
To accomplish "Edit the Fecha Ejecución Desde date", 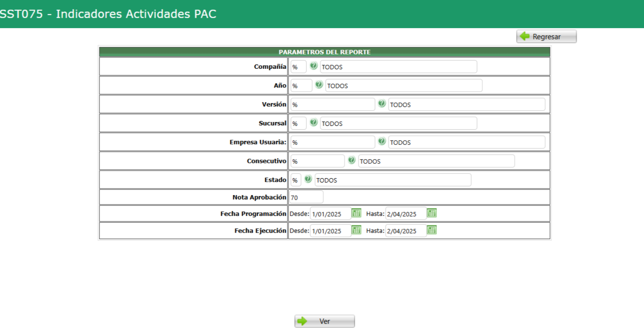I will click(331, 231).
